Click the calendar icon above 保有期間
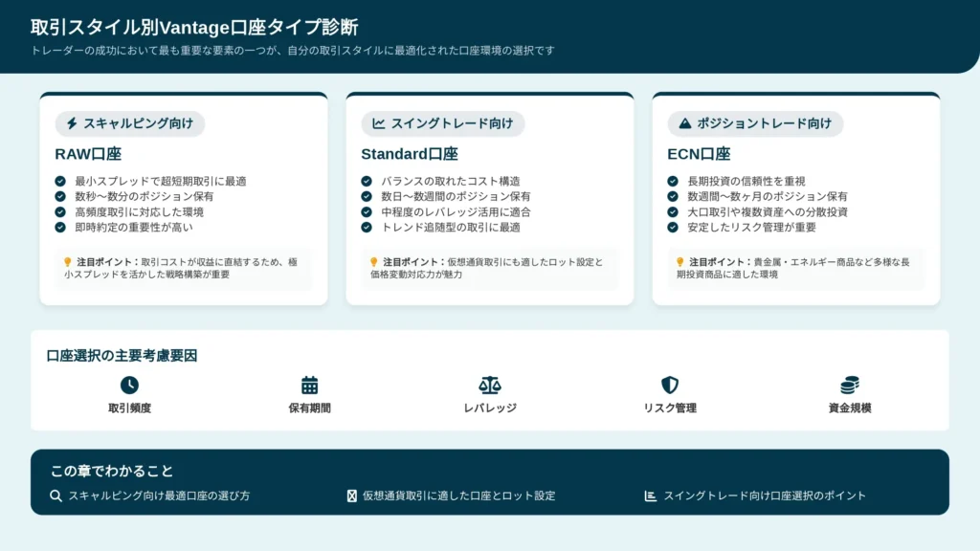Image resolution: width=980 pixels, height=551 pixels. tap(309, 385)
